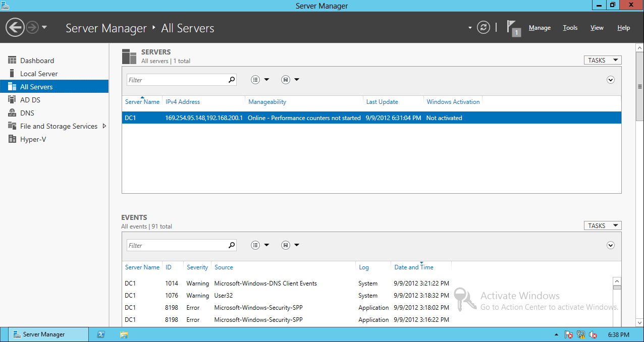Click the muted volume icon in the system tray
644x342 pixels.
click(x=593, y=334)
